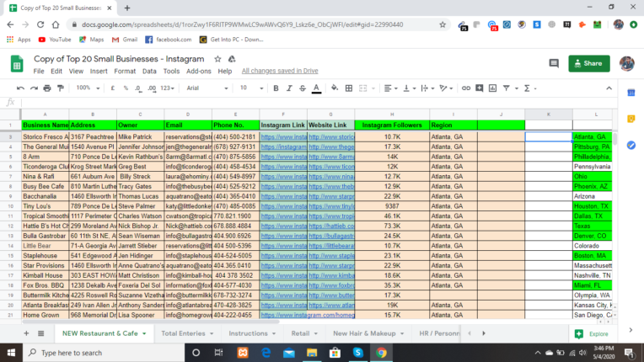Click the Redo icon in the toolbar

point(34,88)
